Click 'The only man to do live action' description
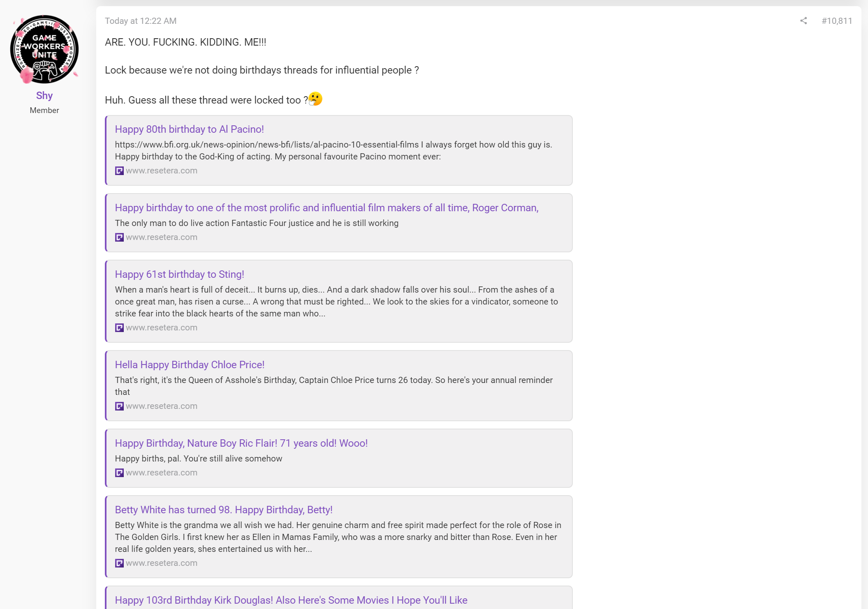Viewport: 868px width, 609px height. [257, 223]
